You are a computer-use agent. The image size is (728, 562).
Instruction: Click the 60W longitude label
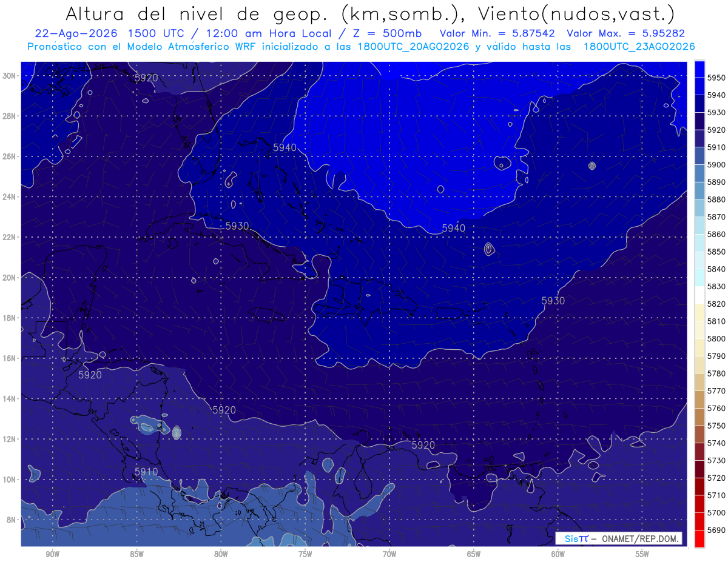[x=558, y=554]
